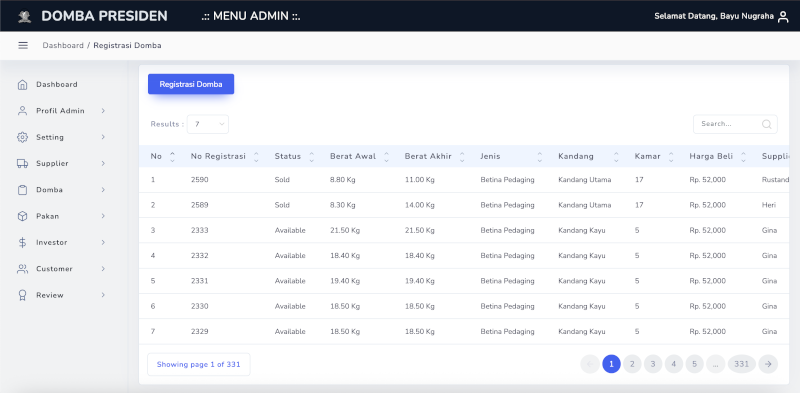Sort by the No column arrows
Image resolution: width=800 pixels, height=393 pixels.
(172, 157)
